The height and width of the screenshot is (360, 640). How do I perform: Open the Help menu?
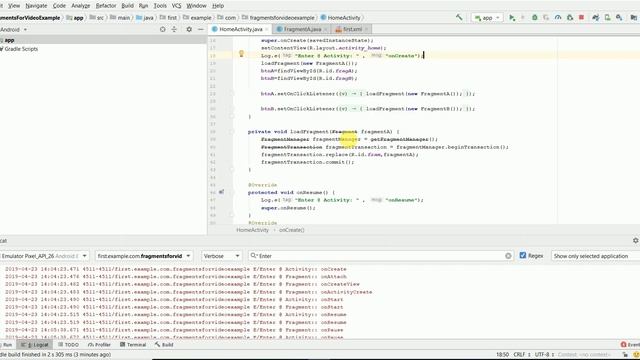[x=218, y=6]
